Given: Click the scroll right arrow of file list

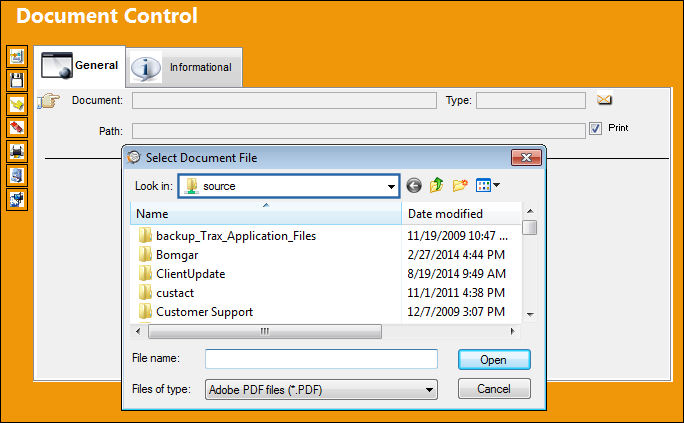Looking at the screenshot, I should (x=513, y=331).
